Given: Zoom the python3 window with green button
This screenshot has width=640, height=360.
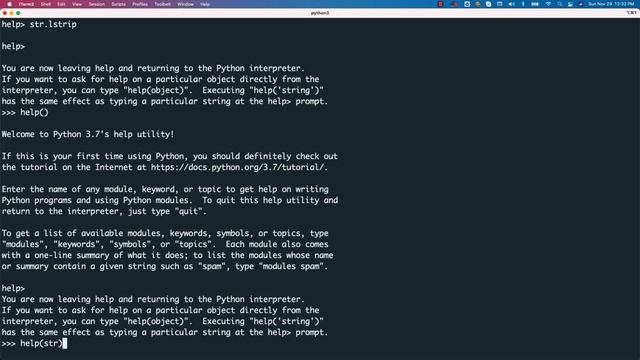Looking at the screenshot, I should 18,13.
